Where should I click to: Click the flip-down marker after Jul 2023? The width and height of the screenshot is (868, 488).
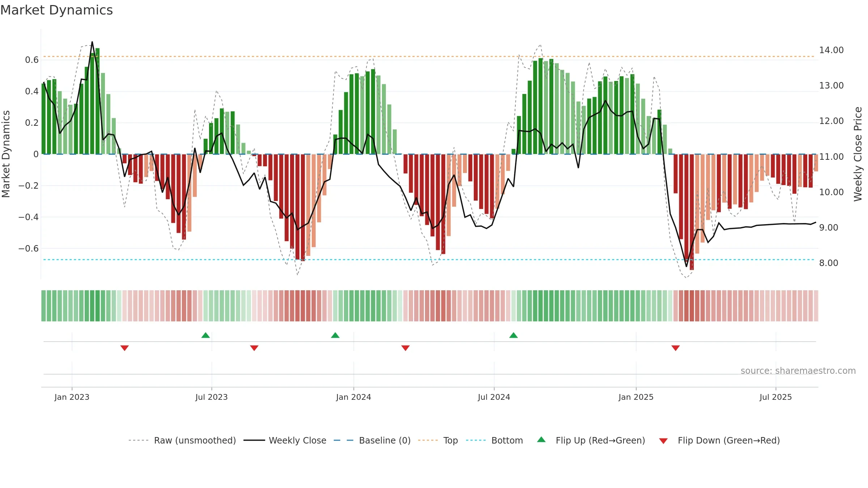tap(254, 348)
